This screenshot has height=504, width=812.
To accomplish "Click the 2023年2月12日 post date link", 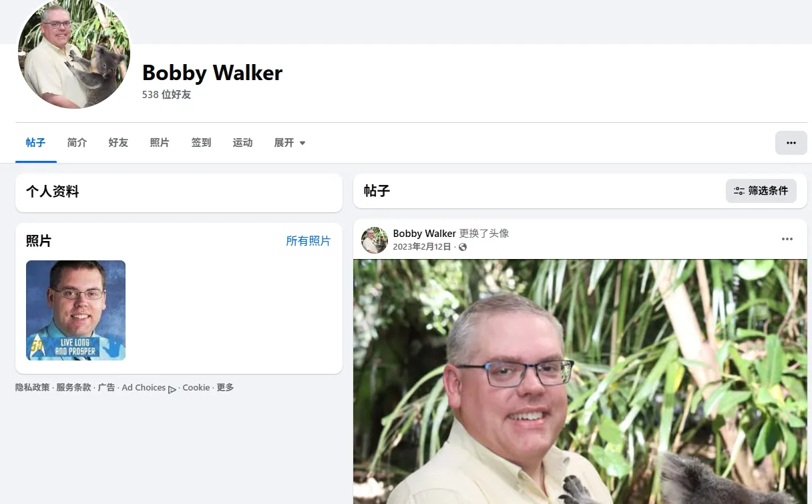I will click(422, 247).
